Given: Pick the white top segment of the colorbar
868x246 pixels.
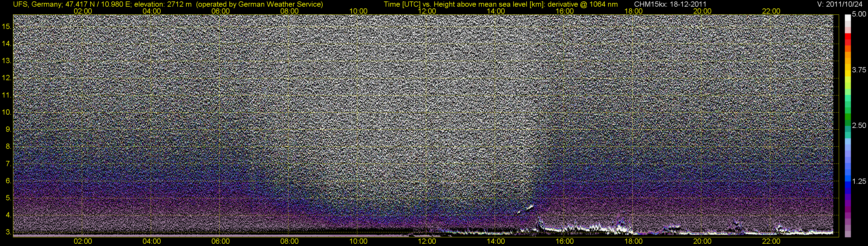Looking at the screenshot, I should click(848, 18).
